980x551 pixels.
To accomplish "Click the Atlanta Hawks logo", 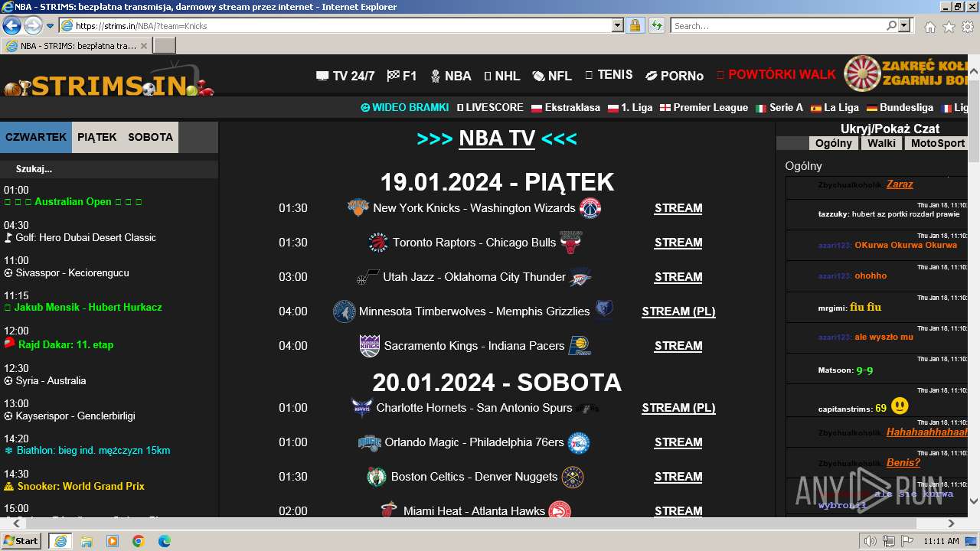I will pos(560,510).
